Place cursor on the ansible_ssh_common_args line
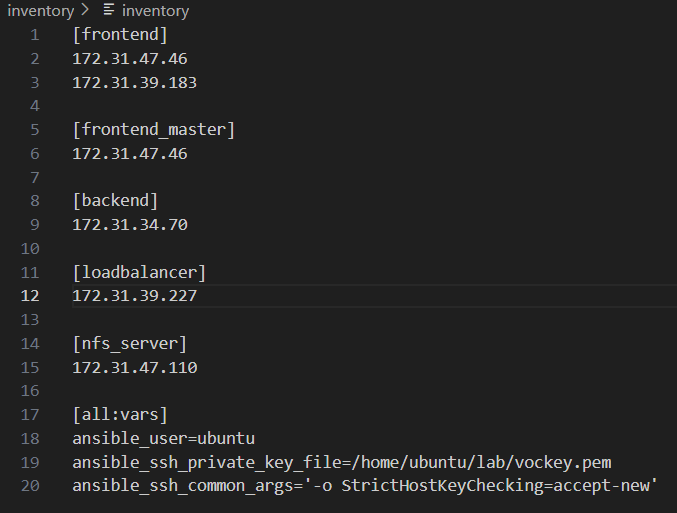Viewport: 677px width, 513px height. (x=364, y=486)
